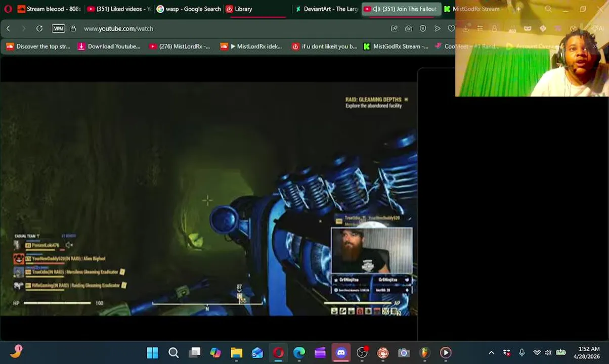The image size is (609, 364).
Task: Open Task View on the taskbar
Action: [x=195, y=352]
